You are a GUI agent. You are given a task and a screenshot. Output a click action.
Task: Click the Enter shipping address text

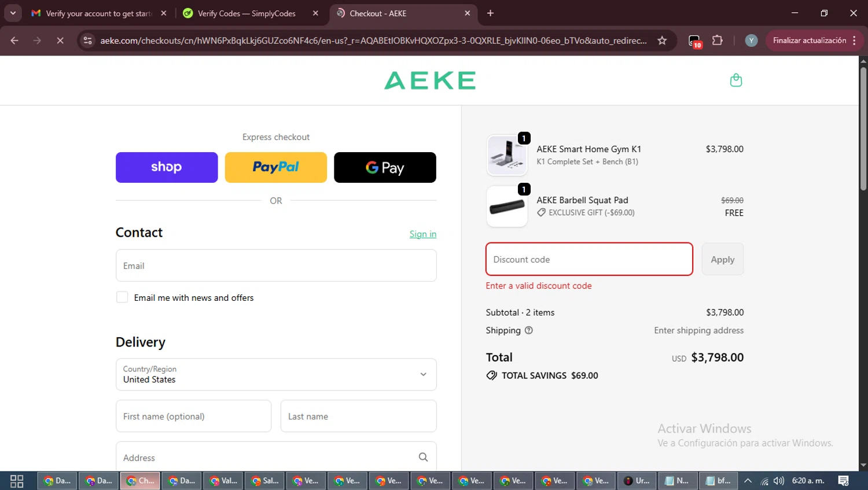tap(698, 330)
